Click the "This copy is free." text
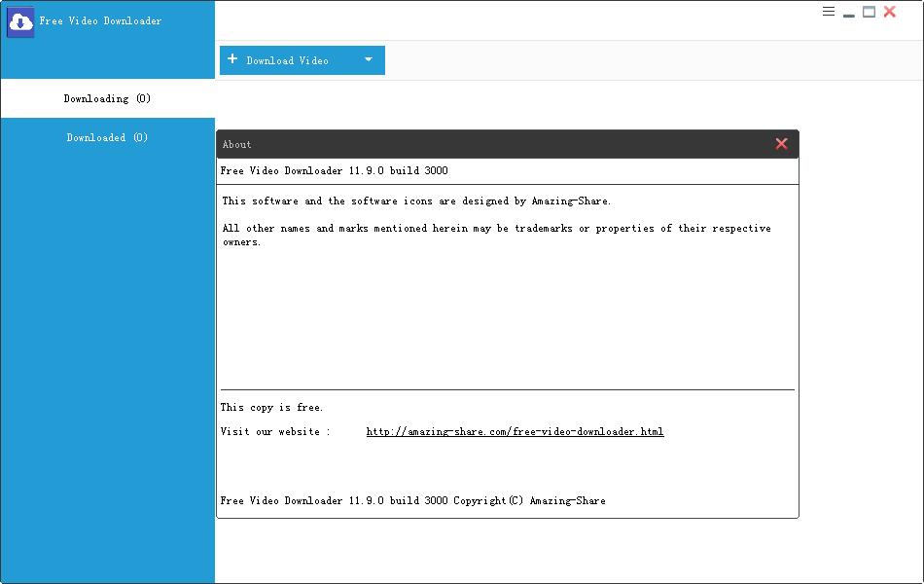924x584 pixels. coord(271,408)
